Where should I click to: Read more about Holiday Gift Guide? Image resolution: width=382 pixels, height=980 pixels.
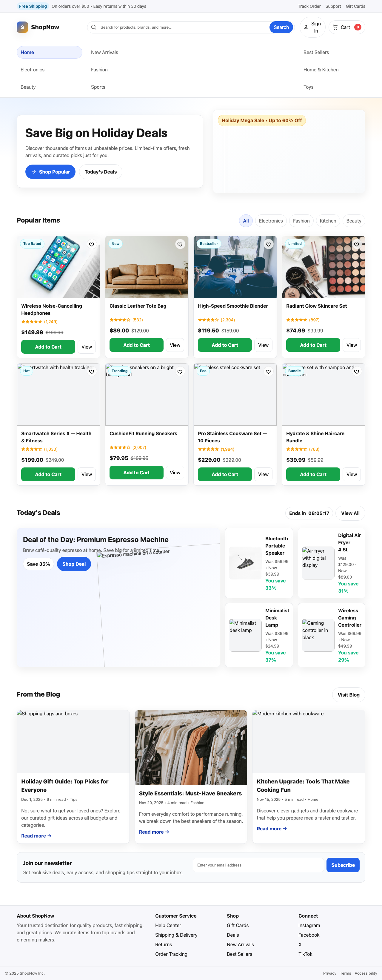(x=36, y=836)
